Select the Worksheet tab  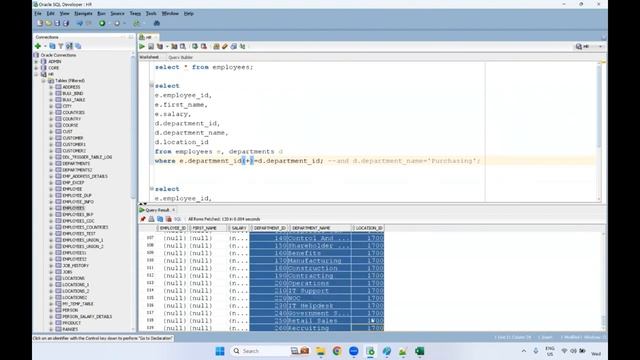coord(149,58)
